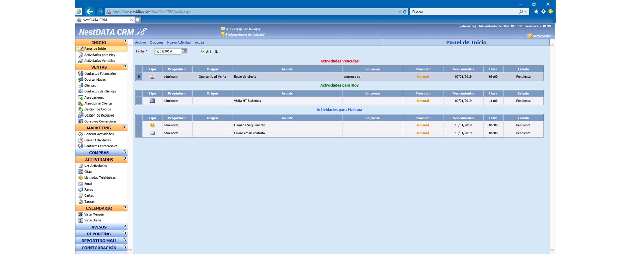Expand the REPORTING sidebar section

pyautogui.click(x=125, y=233)
